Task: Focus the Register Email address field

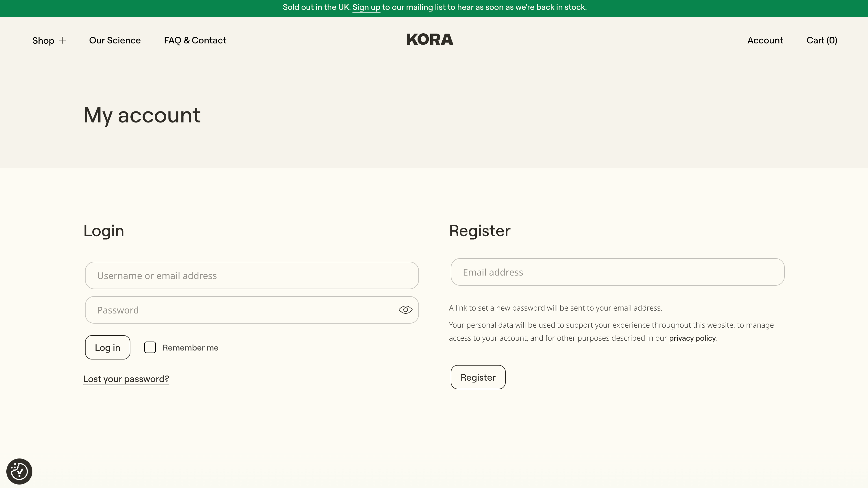Action: pyautogui.click(x=617, y=272)
